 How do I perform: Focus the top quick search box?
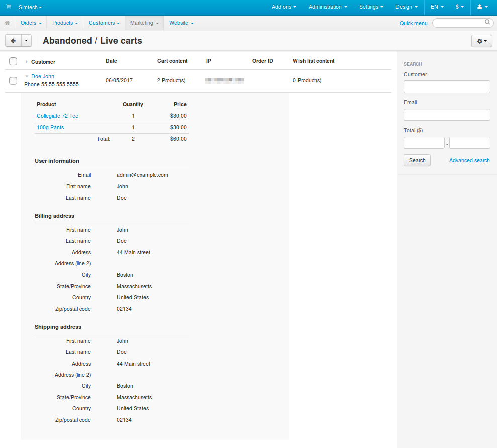point(462,23)
